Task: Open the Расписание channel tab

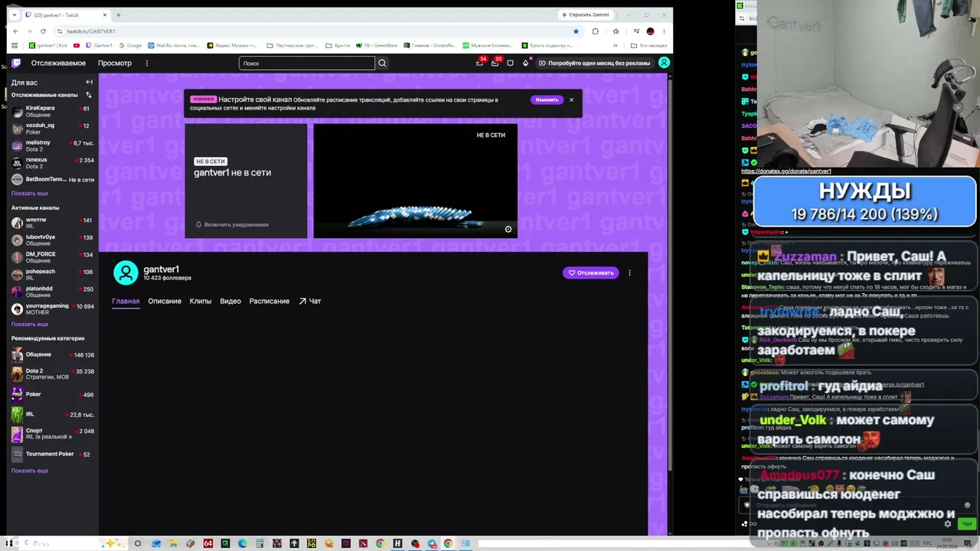Action: coord(269,301)
